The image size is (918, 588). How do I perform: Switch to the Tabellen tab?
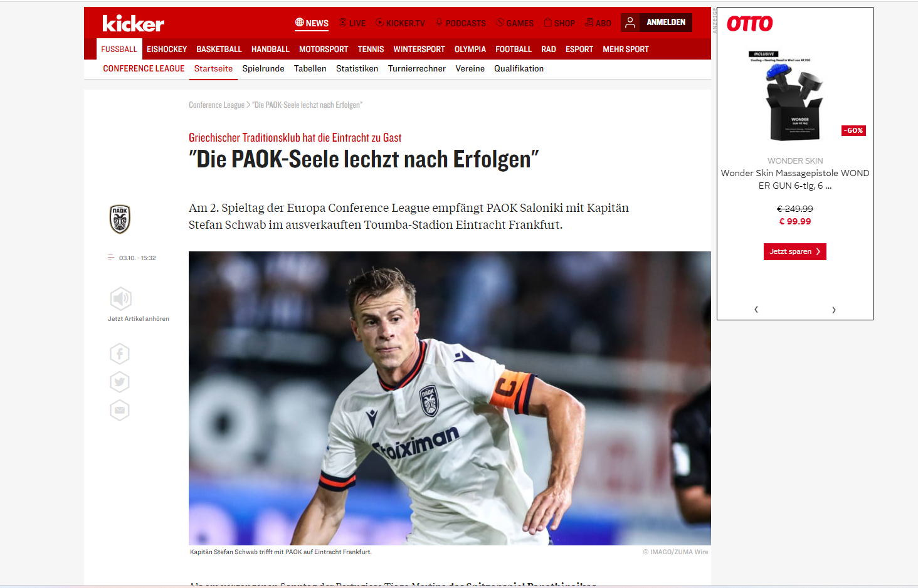pyautogui.click(x=310, y=68)
